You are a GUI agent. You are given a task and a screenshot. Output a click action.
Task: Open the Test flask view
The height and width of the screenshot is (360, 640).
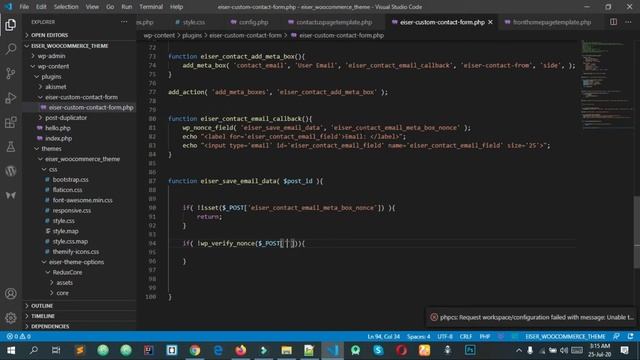[x=11, y=147]
